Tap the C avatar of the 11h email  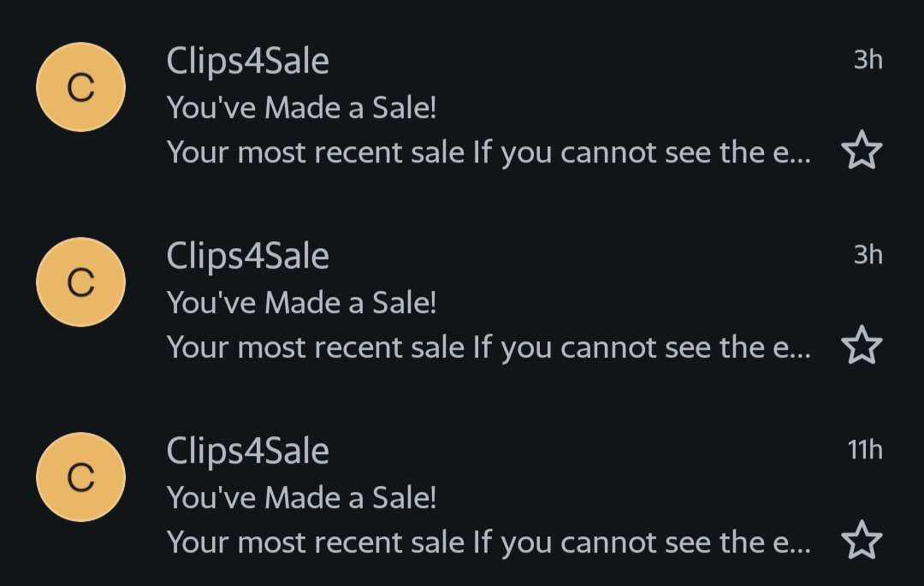(x=80, y=476)
